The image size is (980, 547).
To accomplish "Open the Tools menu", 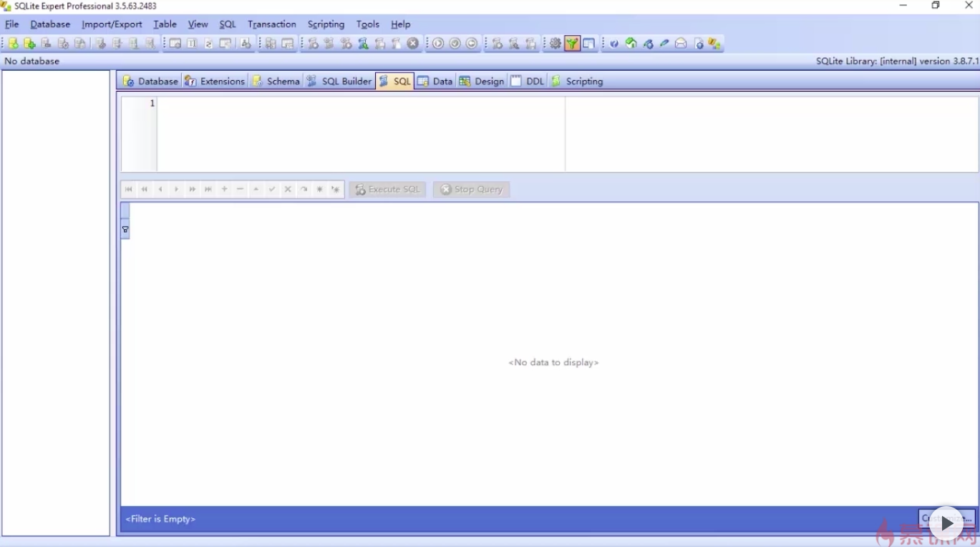I will [x=368, y=24].
